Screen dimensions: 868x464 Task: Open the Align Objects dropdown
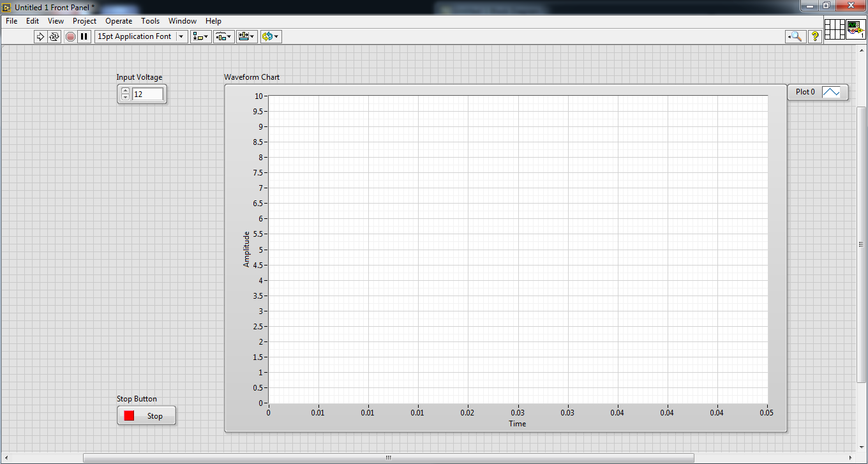coord(200,36)
